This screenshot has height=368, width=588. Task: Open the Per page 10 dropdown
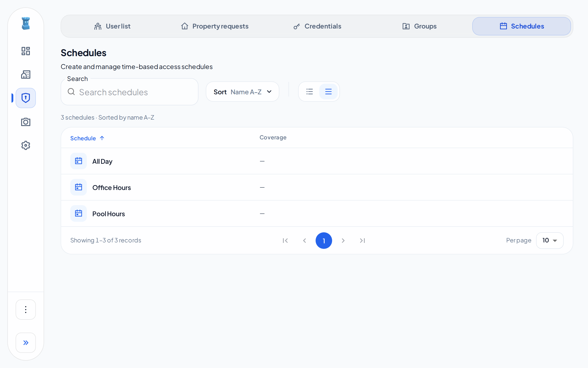(x=550, y=241)
